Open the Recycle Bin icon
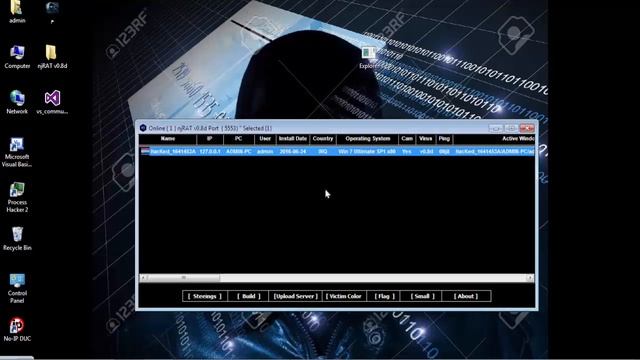 coord(17,239)
